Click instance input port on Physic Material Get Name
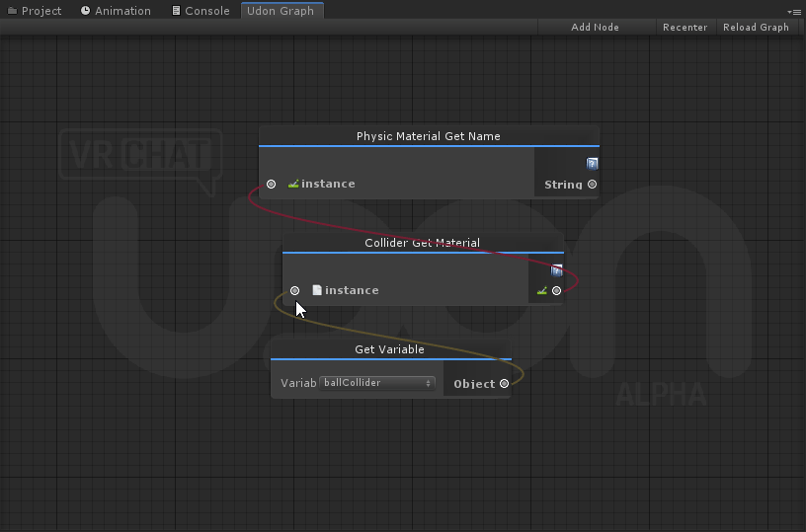806x532 pixels. pos(271,184)
